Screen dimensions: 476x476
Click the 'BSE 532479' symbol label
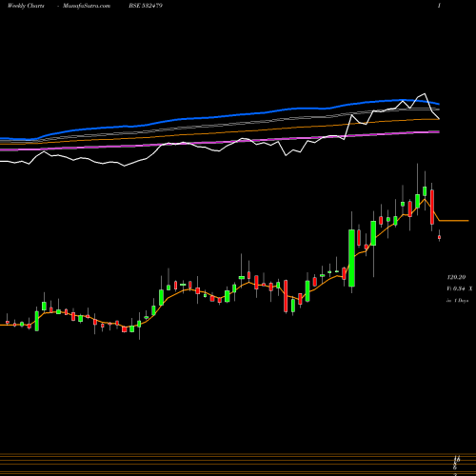point(146,6)
